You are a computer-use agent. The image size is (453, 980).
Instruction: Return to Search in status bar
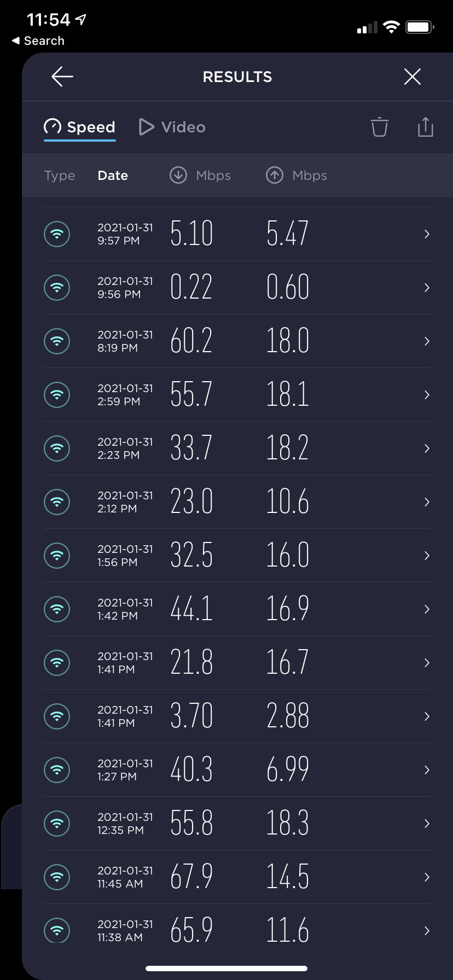(x=38, y=41)
